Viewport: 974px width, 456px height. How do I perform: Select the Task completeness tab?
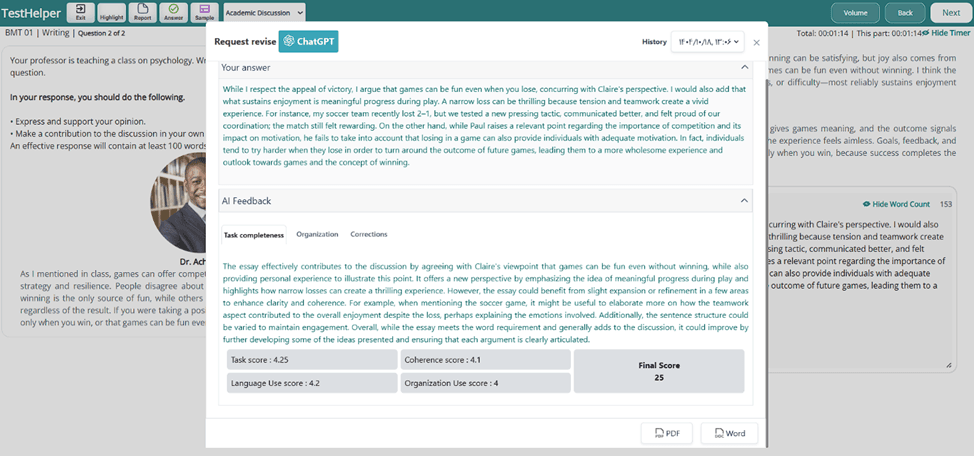pos(253,235)
